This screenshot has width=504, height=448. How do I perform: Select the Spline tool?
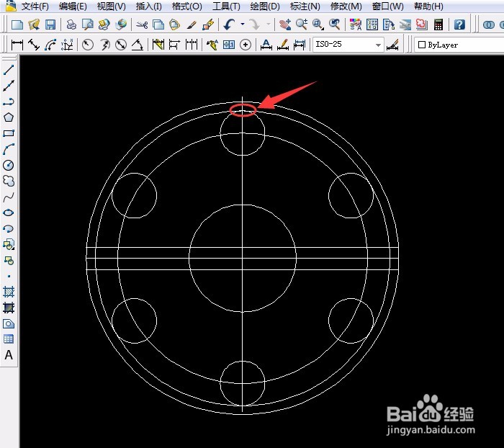[9, 197]
